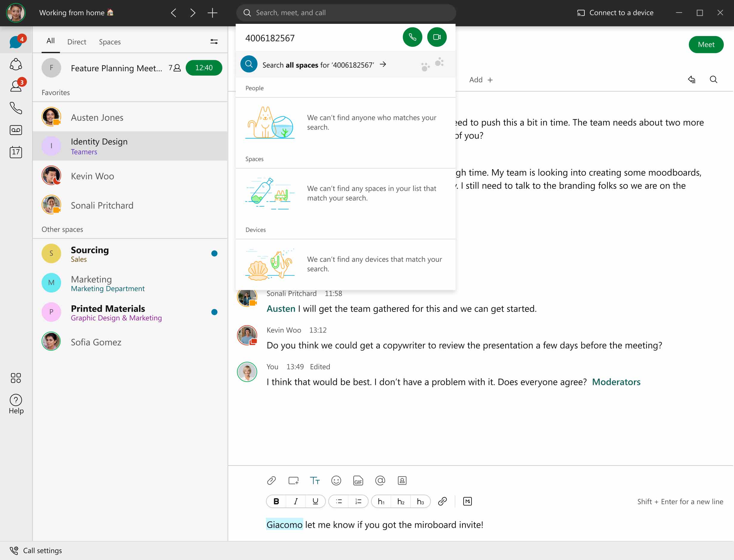
Task: Click the attach file paperclip icon
Action: click(271, 480)
